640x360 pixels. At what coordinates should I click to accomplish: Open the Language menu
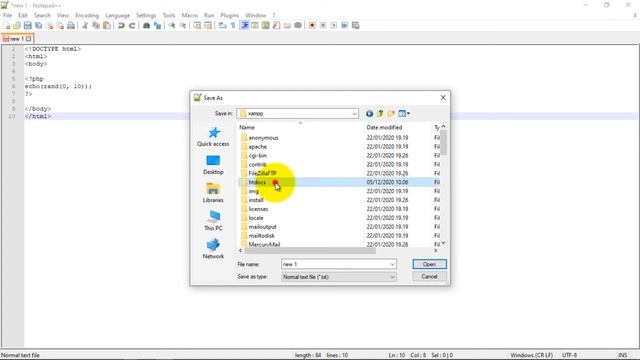click(117, 15)
